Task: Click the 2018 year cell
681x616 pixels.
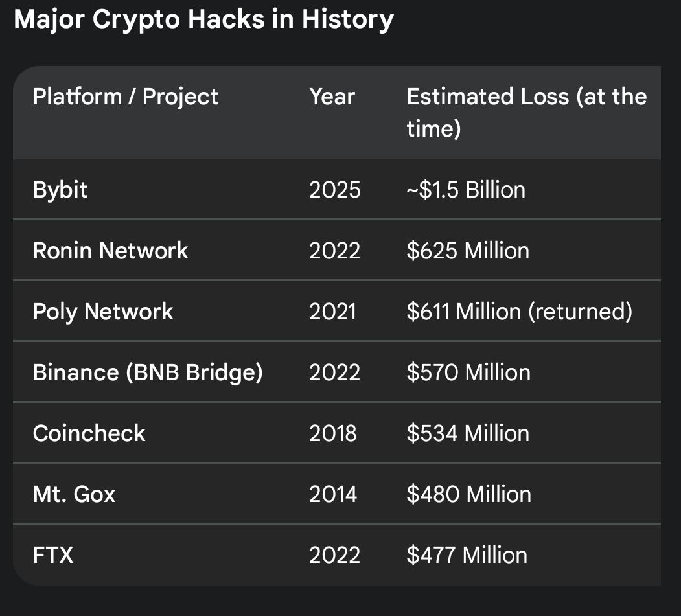Action: (333, 433)
